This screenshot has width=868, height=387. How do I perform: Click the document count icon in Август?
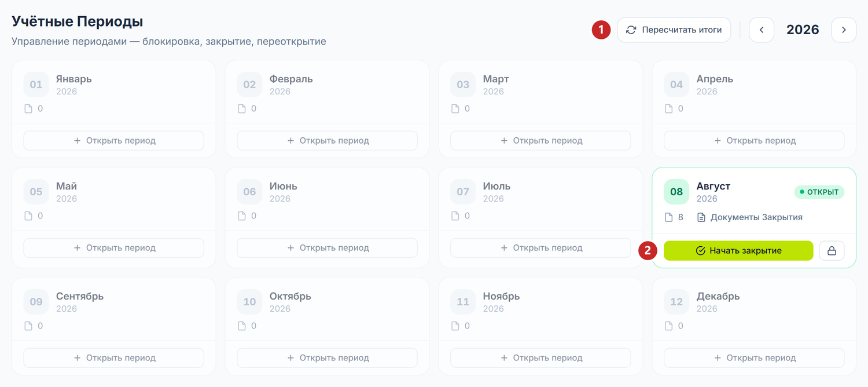669,217
